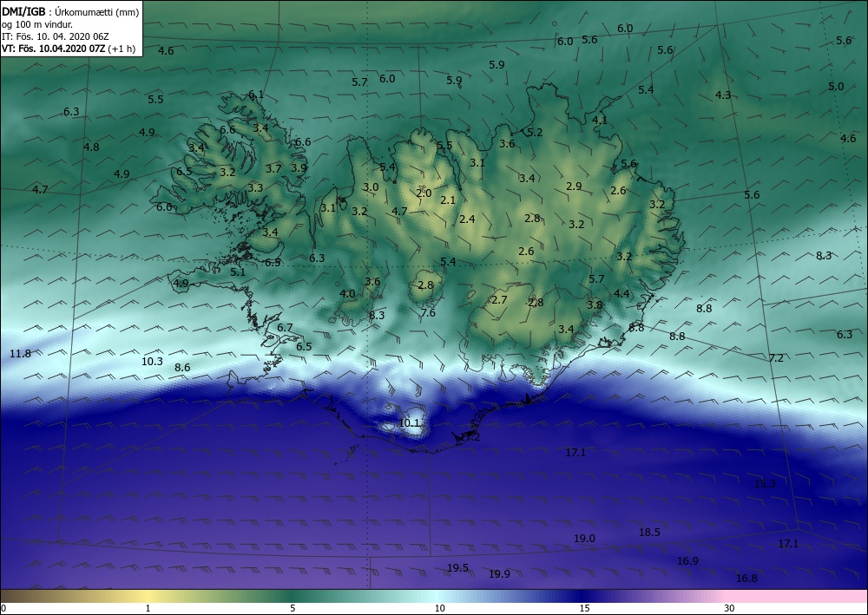This screenshot has width=868, height=615.
Task: Click the 3.3 value on the map
Action: tap(255, 188)
